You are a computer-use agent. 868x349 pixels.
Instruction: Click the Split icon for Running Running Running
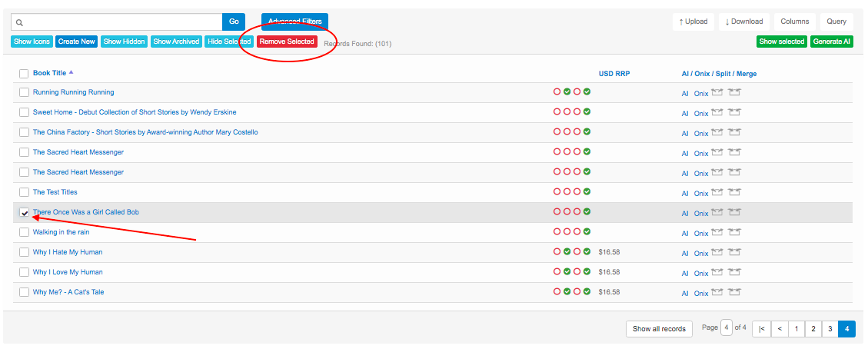[x=717, y=92]
